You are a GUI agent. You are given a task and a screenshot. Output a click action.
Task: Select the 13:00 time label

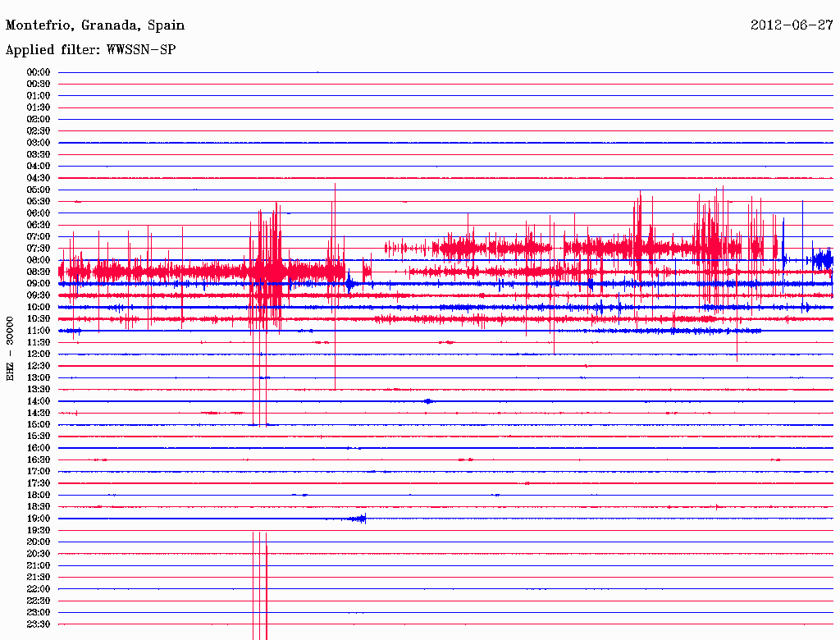tap(39, 378)
